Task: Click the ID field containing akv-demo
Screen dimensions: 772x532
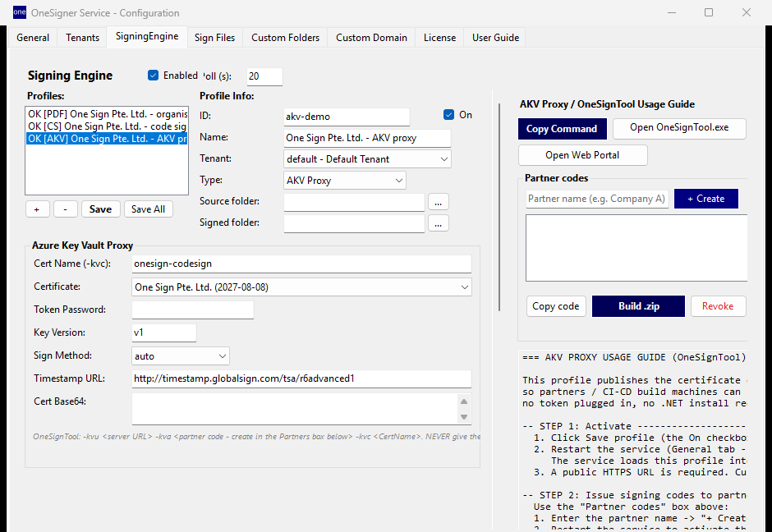Action: coord(347,117)
